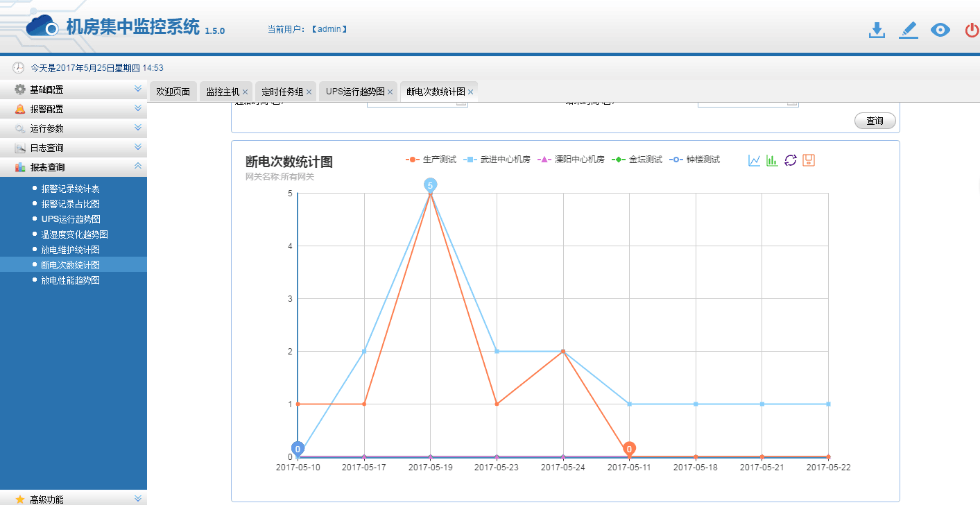The width and height of the screenshot is (980, 505).
Task: Click the red logout power icon
Action: (970, 31)
